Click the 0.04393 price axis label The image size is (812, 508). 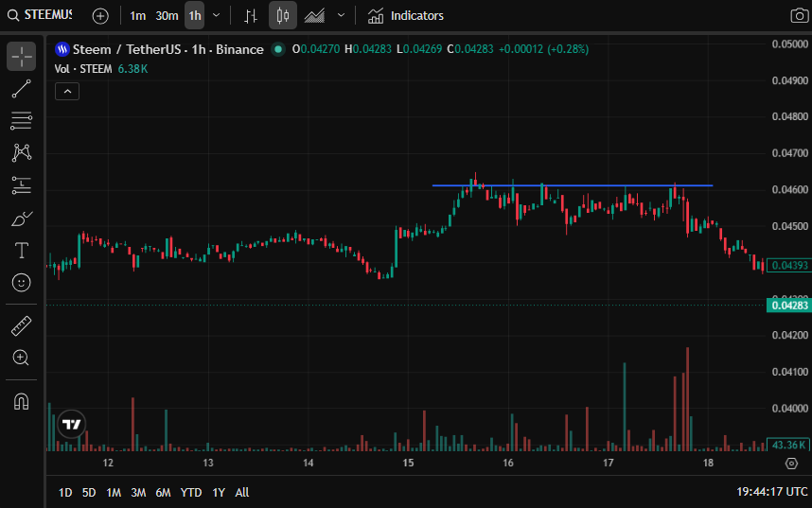(x=789, y=266)
